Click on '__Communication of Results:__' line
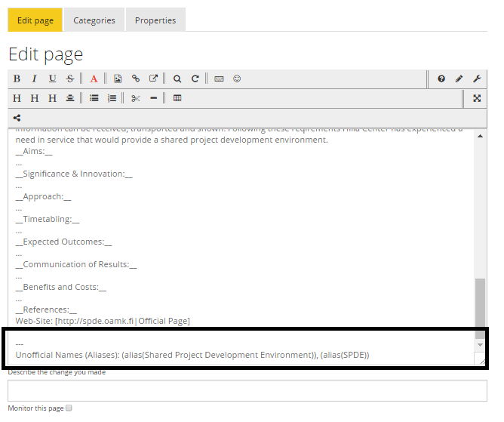Image resolution: width=504 pixels, height=422 pixels. tap(76, 264)
